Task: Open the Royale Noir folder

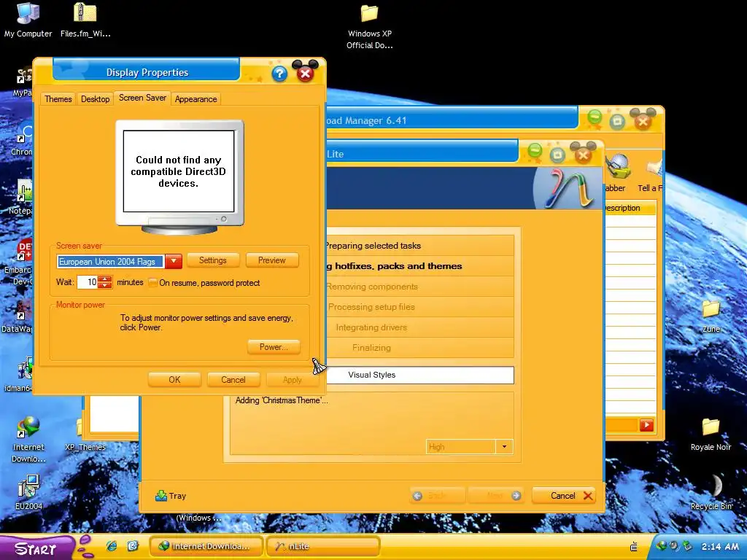Action: pyautogui.click(x=711, y=435)
